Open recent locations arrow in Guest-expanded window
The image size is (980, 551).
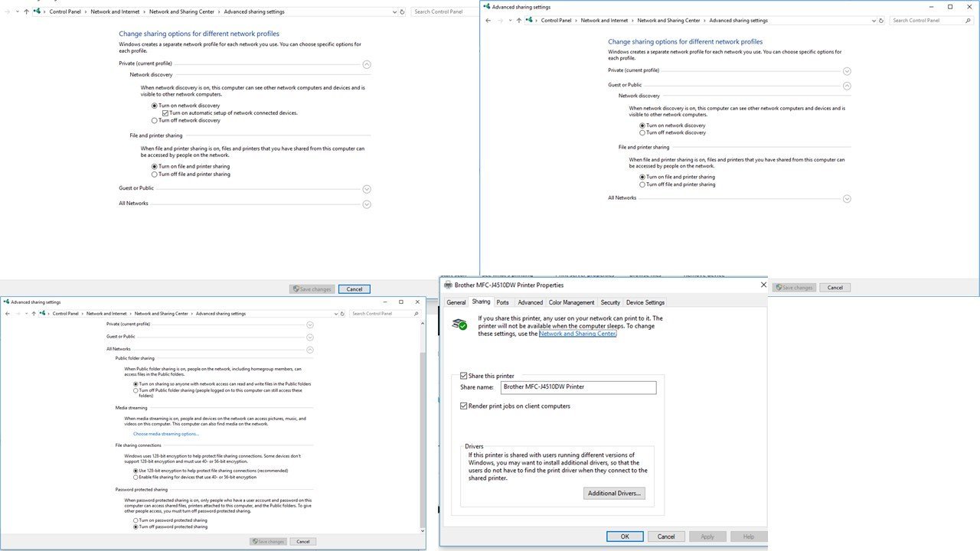point(509,21)
